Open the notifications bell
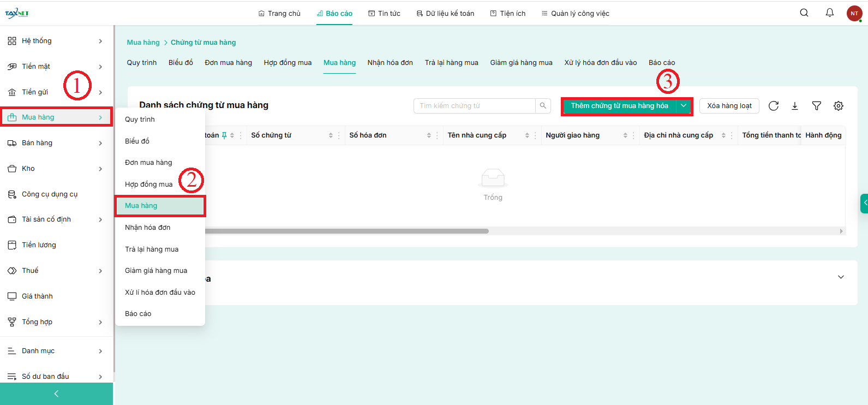868x405 pixels. coord(829,13)
